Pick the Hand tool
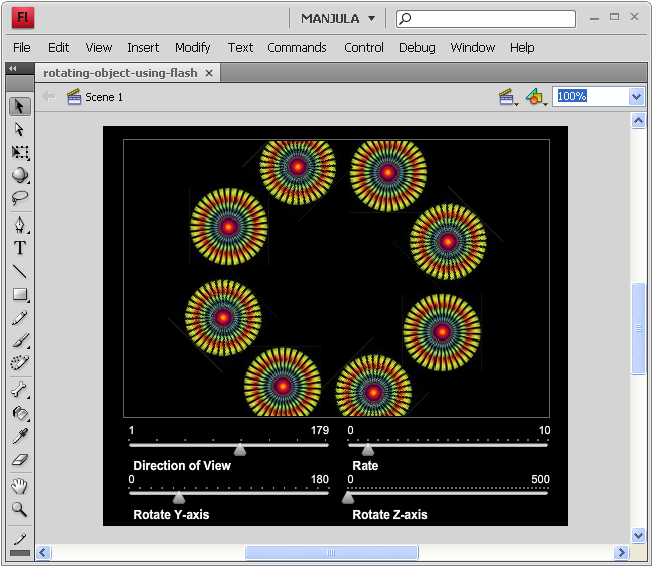 tap(19, 486)
